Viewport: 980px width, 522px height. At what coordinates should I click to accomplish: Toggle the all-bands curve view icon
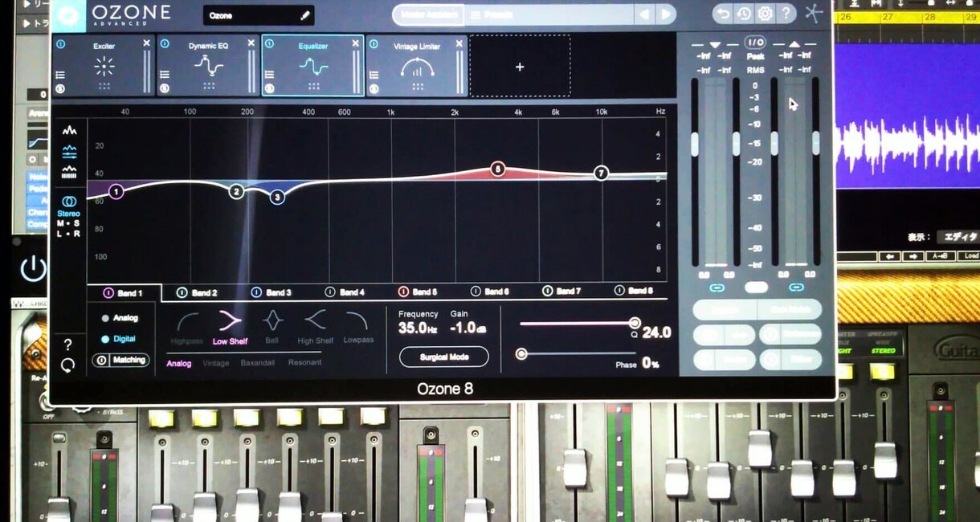tap(69, 151)
